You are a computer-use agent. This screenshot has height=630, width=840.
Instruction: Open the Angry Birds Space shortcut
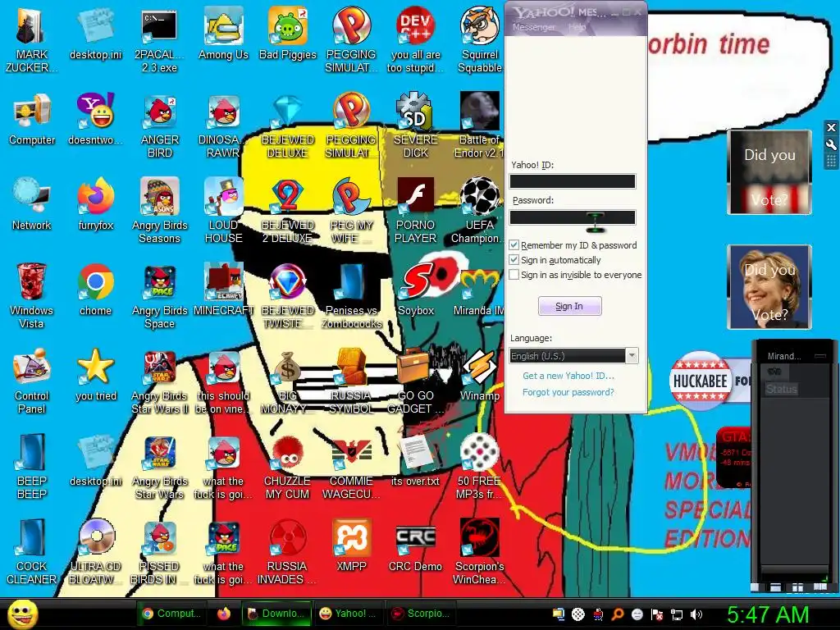(160, 295)
